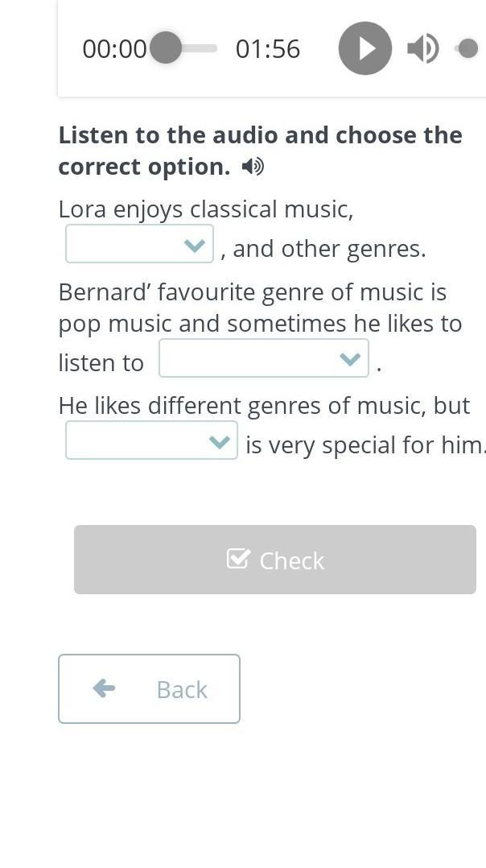Click the 01:56 duration label
The width and height of the screenshot is (486, 868).
pyautogui.click(x=267, y=49)
